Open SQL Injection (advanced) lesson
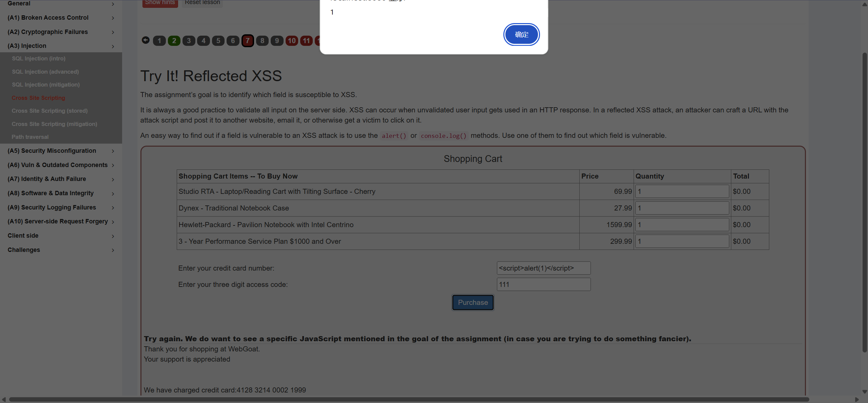Image resolution: width=868 pixels, height=403 pixels. pyautogui.click(x=45, y=72)
